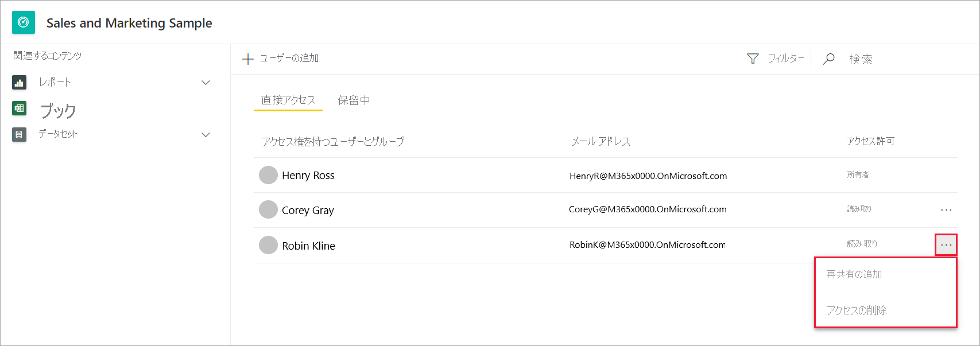
Task: Click the teal Sales and Marketing Sample dashboard icon
Action: coord(24,22)
